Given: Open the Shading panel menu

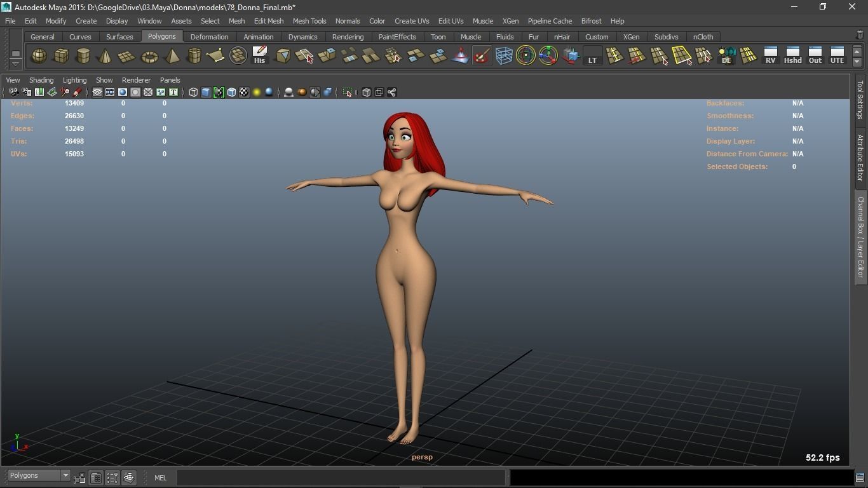Looking at the screenshot, I should [x=41, y=80].
